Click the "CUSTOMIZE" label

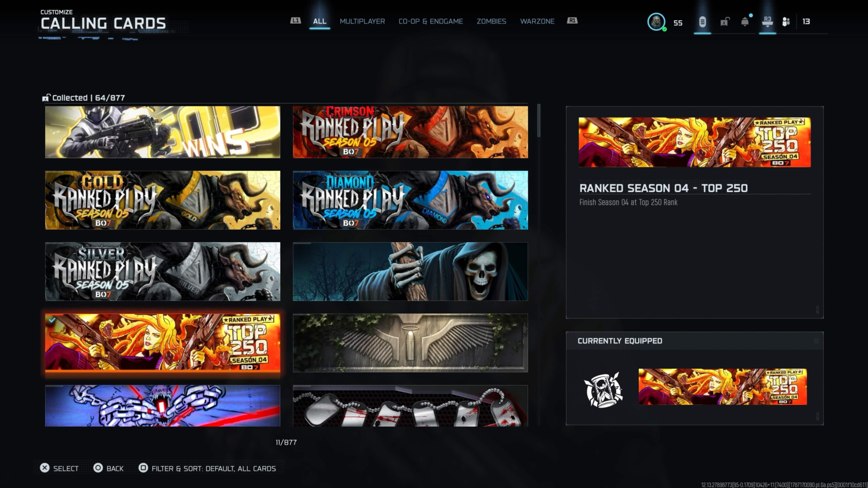tap(57, 12)
